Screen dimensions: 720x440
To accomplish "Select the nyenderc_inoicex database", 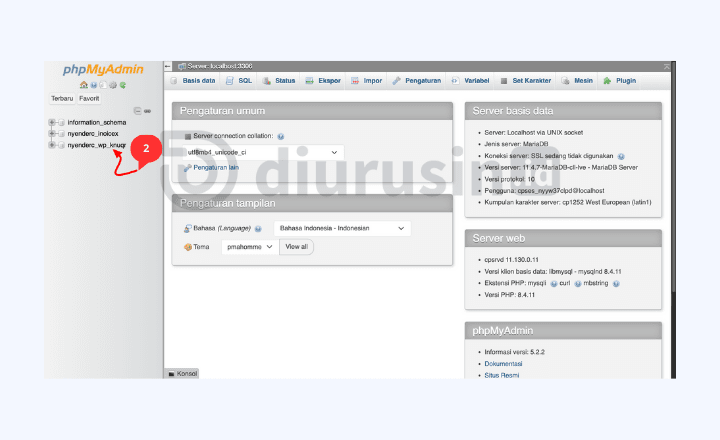I will coord(93,134).
